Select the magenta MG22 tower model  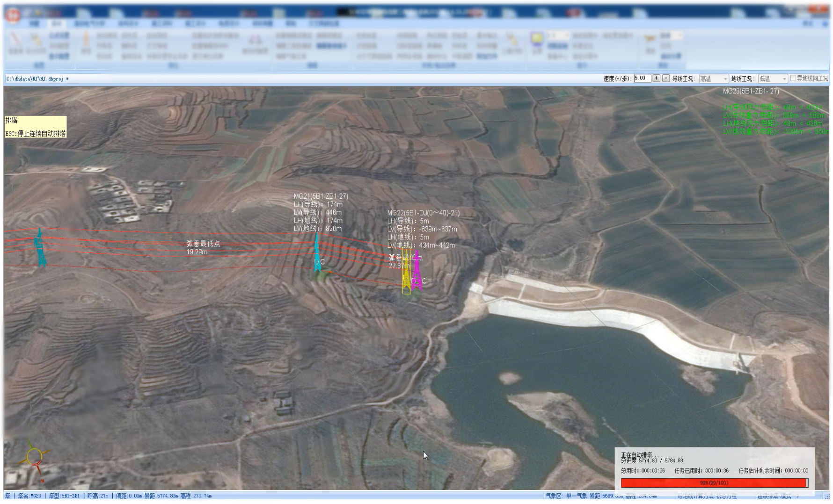click(x=416, y=273)
